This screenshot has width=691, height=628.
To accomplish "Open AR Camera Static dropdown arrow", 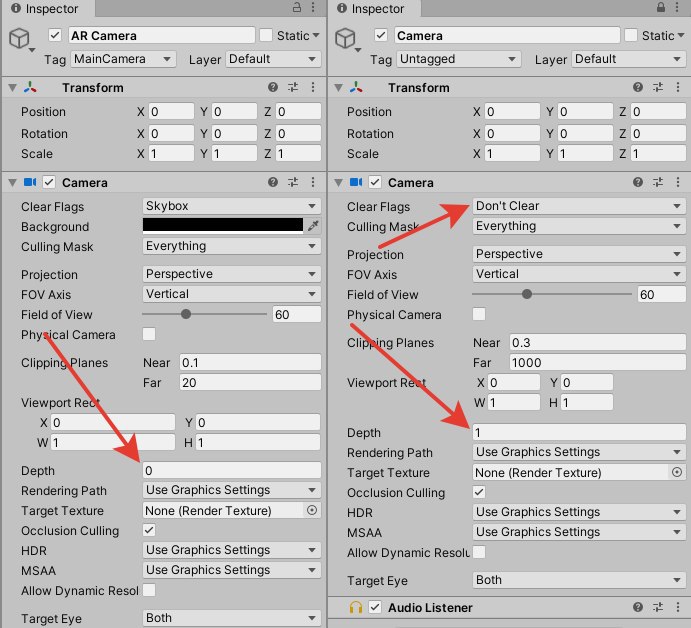I will point(316,35).
